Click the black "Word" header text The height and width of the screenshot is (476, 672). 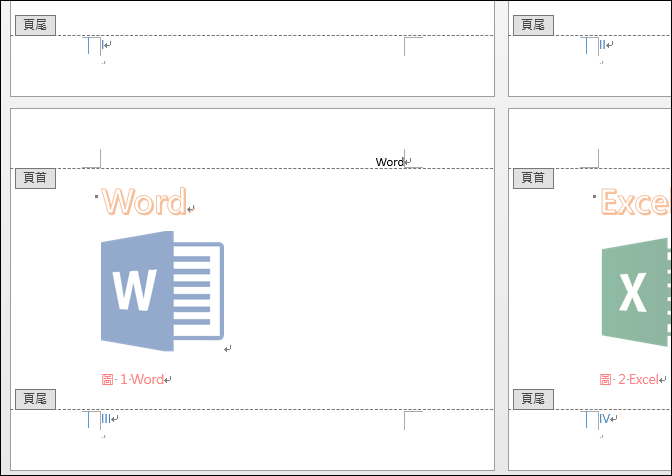(390, 162)
